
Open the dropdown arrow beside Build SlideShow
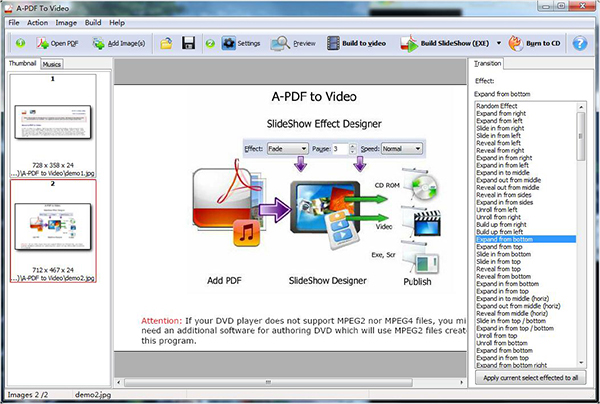pyautogui.click(x=496, y=44)
